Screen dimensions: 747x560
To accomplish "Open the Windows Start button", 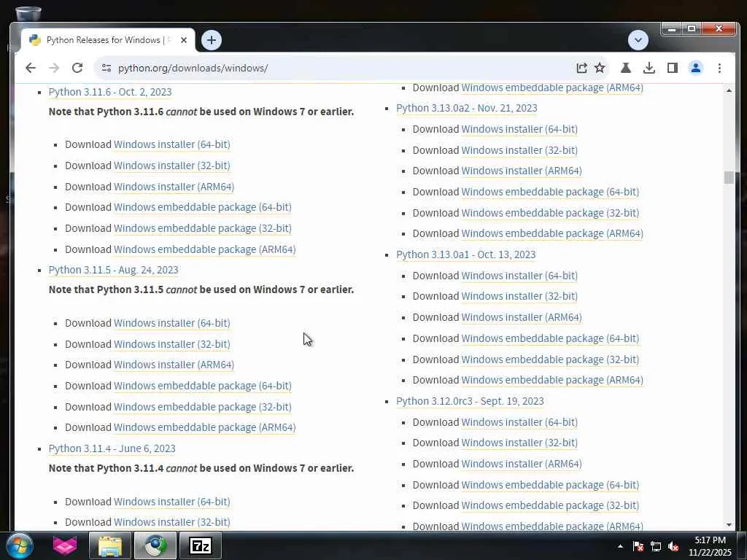I will coord(20,545).
